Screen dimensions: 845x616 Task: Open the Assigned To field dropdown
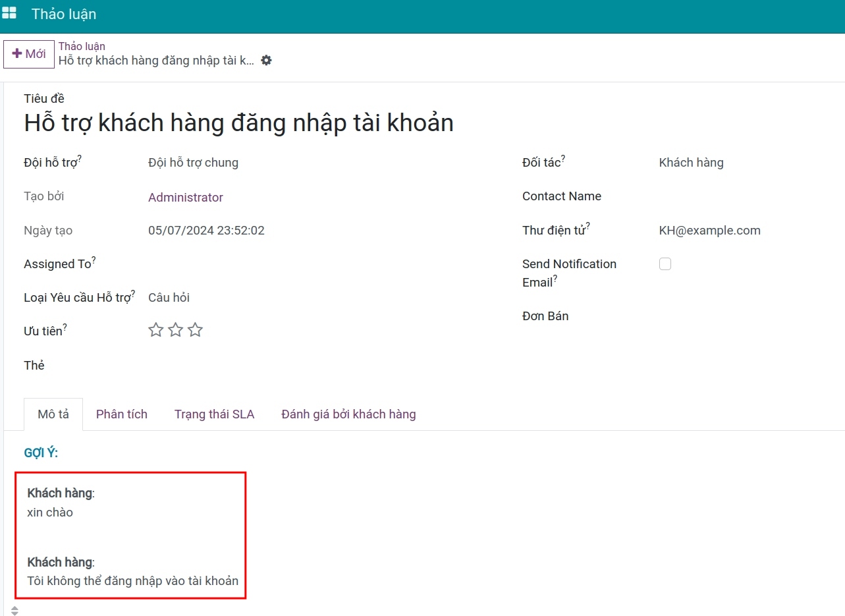[x=323, y=264]
